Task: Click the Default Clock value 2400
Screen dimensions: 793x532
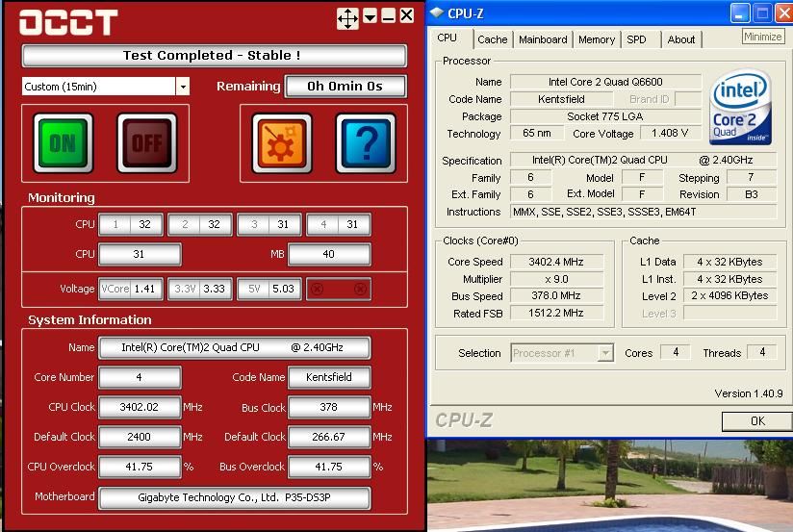Action: (140, 437)
